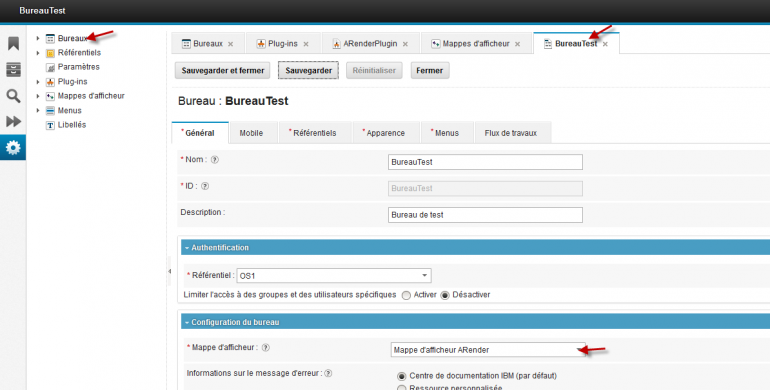770x390 pixels.
Task: Open the gear administration sidebar icon
Action: coord(13,147)
